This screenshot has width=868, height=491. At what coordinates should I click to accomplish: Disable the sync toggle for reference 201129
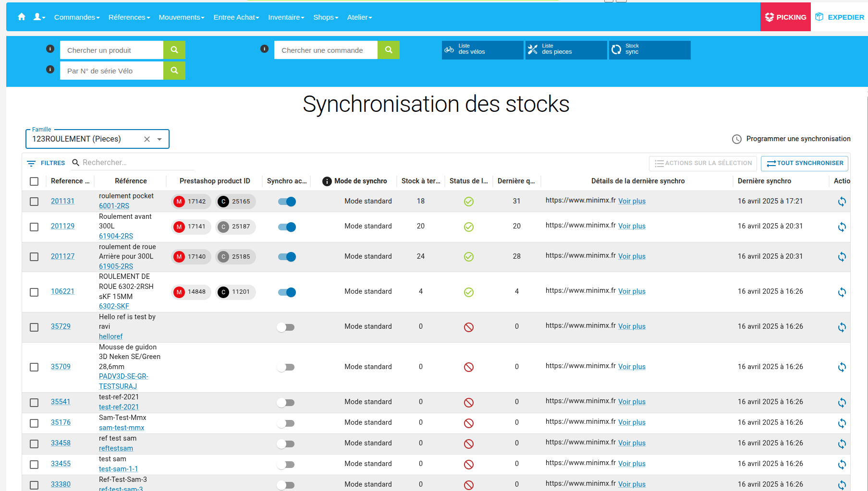click(286, 227)
